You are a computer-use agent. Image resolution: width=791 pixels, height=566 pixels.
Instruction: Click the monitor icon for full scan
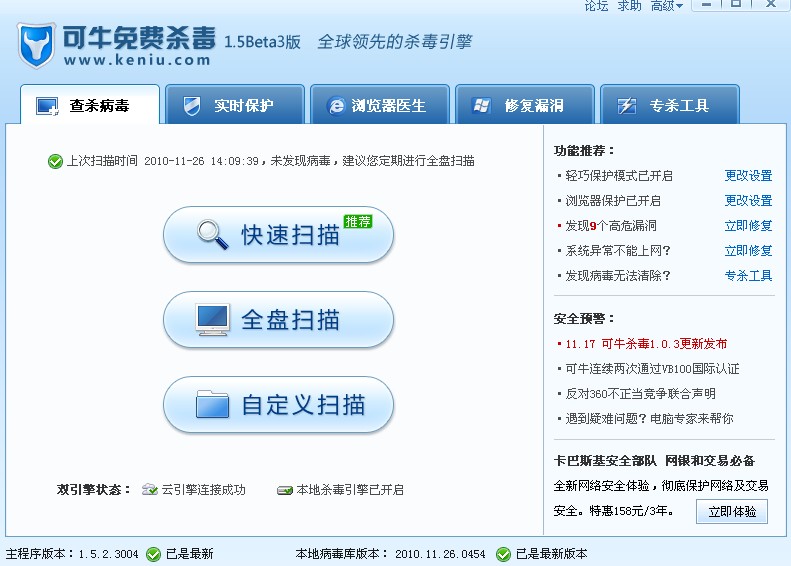point(212,320)
